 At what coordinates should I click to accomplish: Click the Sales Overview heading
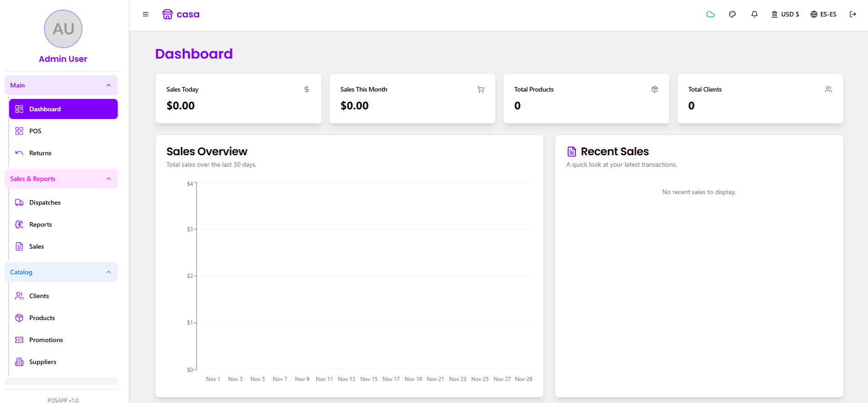pyautogui.click(x=207, y=152)
